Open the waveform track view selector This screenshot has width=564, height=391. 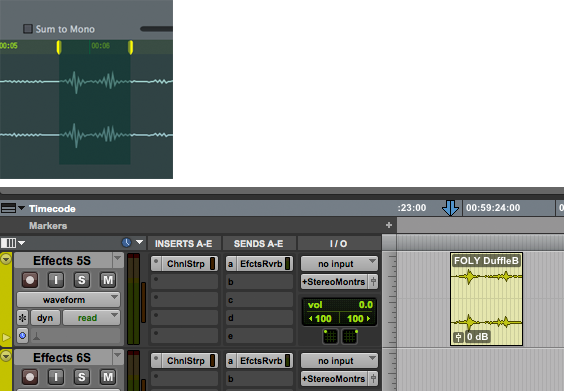coord(68,300)
